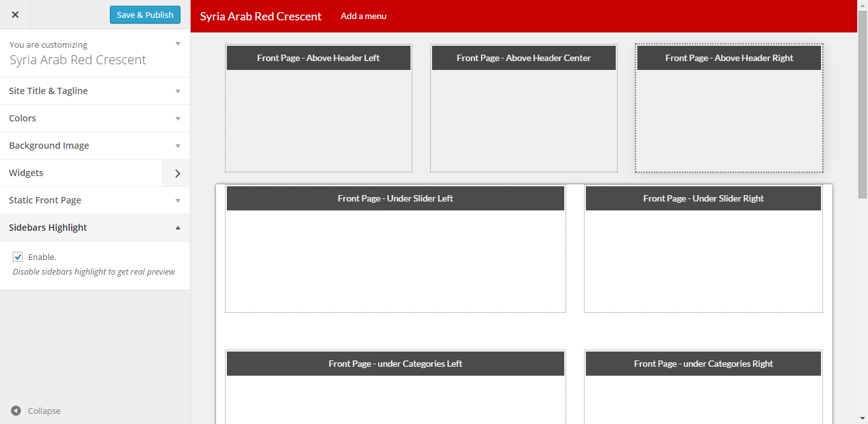Viewport: 868px width, 424px height.
Task: Click the Syria Arab Red Crescent site title
Action: 261,16
